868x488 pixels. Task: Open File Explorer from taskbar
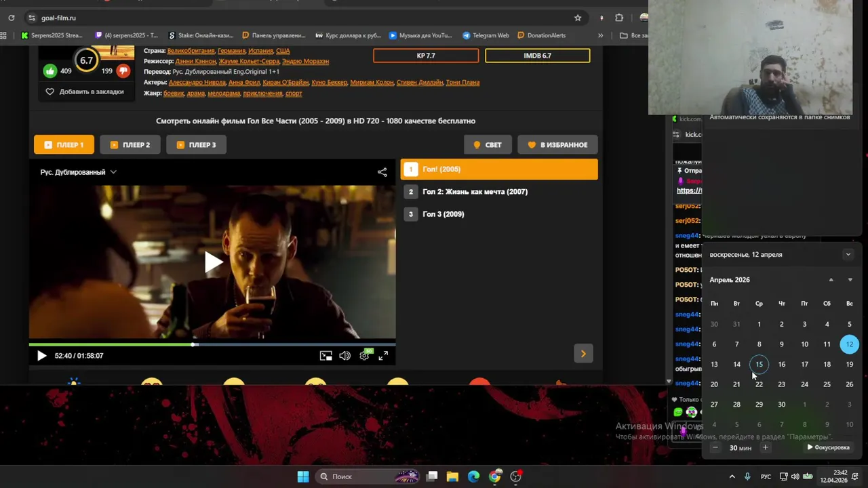tap(452, 476)
